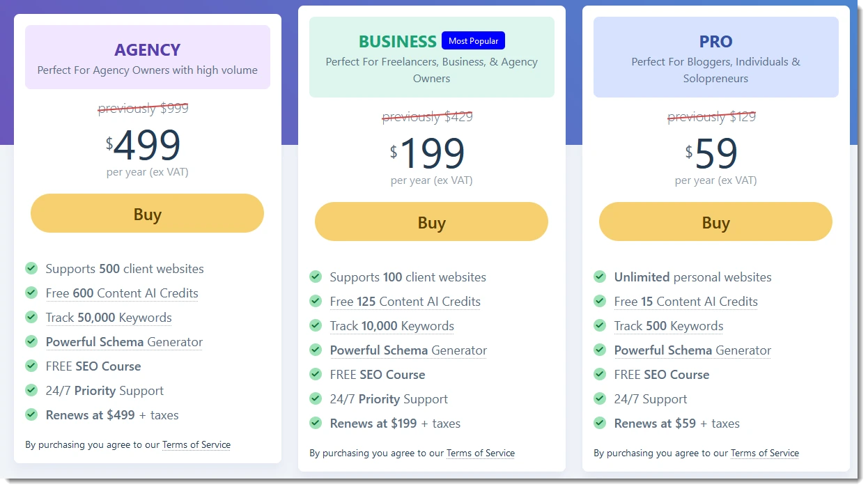Click green check icon beside Supports 500 client websites
This screenshot has height=489, width=868.
pos(31,268)
